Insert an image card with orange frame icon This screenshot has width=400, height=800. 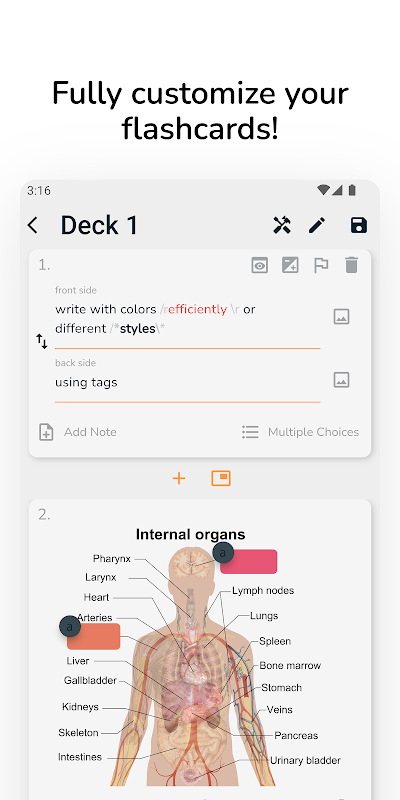coord(221,478)
